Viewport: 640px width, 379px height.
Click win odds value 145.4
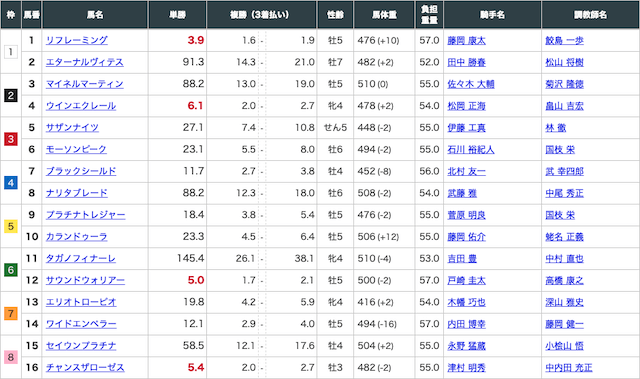pyautogui.click(x=190, y=259)
